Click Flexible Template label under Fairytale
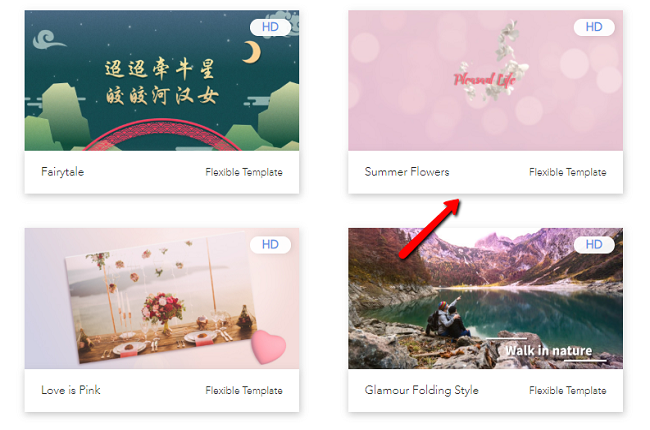The height and width of the screenshot is (430, 650). tap(244, 172)
